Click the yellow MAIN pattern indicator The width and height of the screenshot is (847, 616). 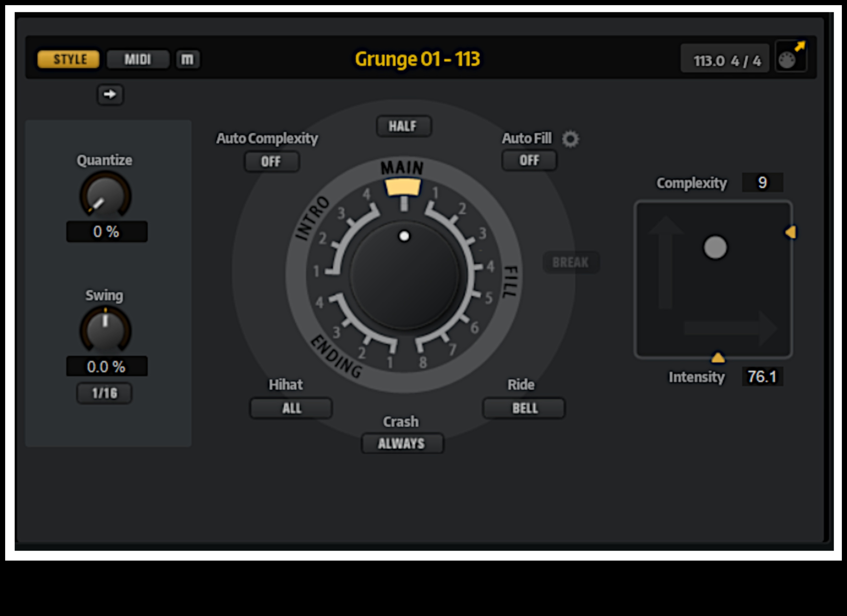(x=403, y=187)
